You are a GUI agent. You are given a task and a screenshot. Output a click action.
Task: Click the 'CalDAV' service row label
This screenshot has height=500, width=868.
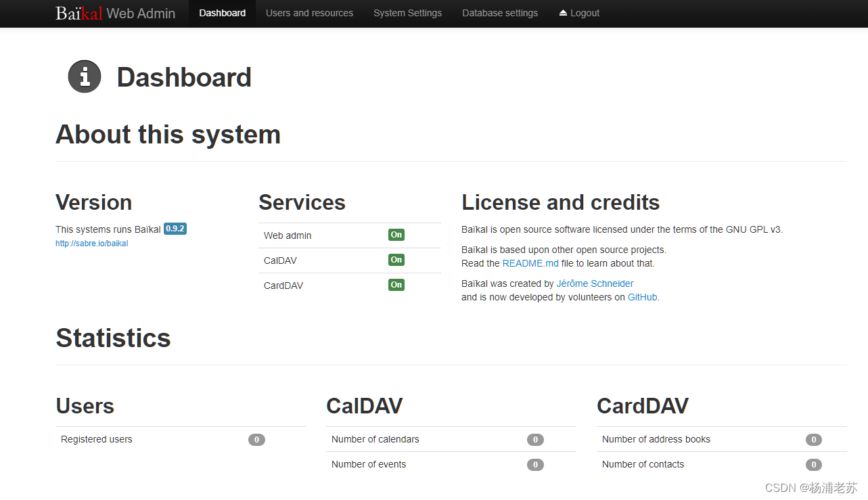coord(280,260)
